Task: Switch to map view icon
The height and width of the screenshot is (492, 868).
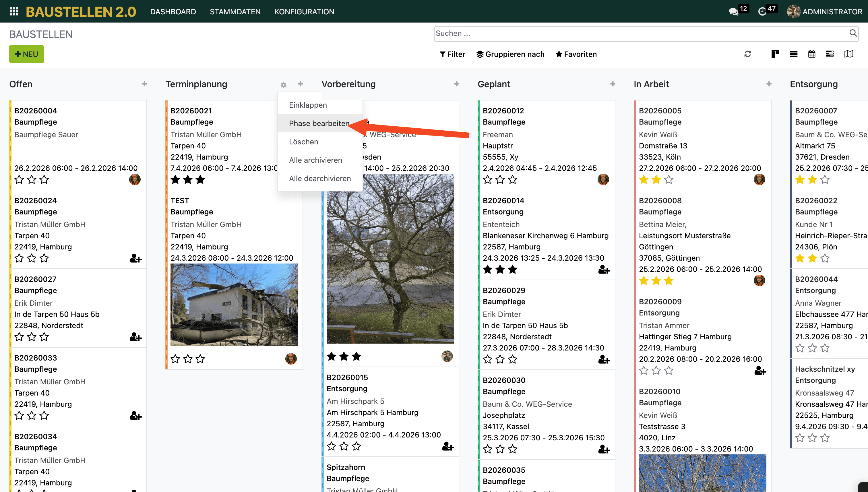Action: tap(849, 54)
